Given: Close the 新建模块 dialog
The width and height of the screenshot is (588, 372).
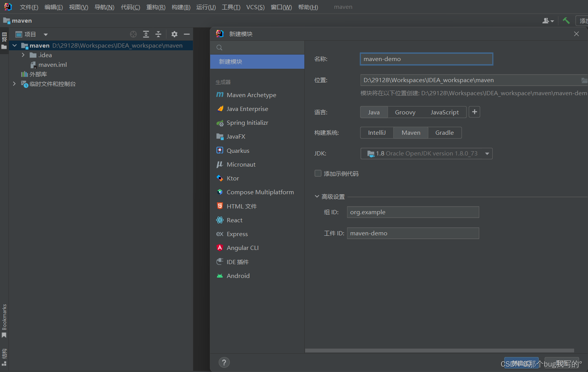Looking at the screenshot, I should tap(576, 34).
